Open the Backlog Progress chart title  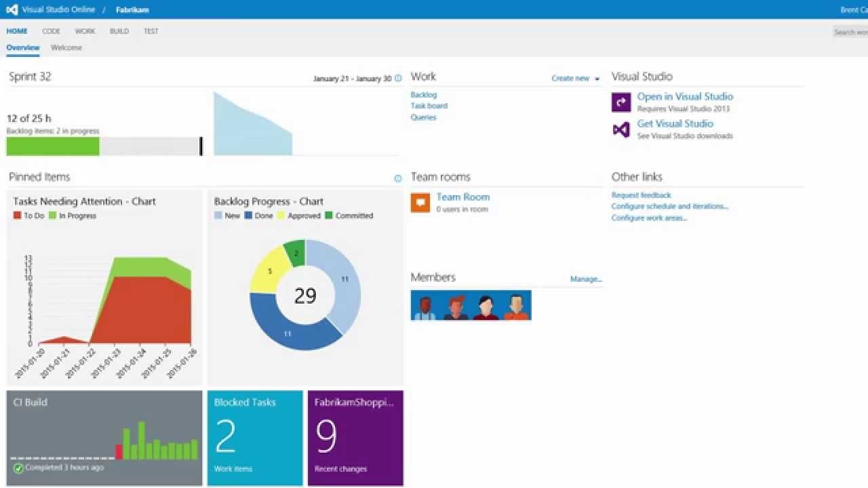(x=269, y=201)
